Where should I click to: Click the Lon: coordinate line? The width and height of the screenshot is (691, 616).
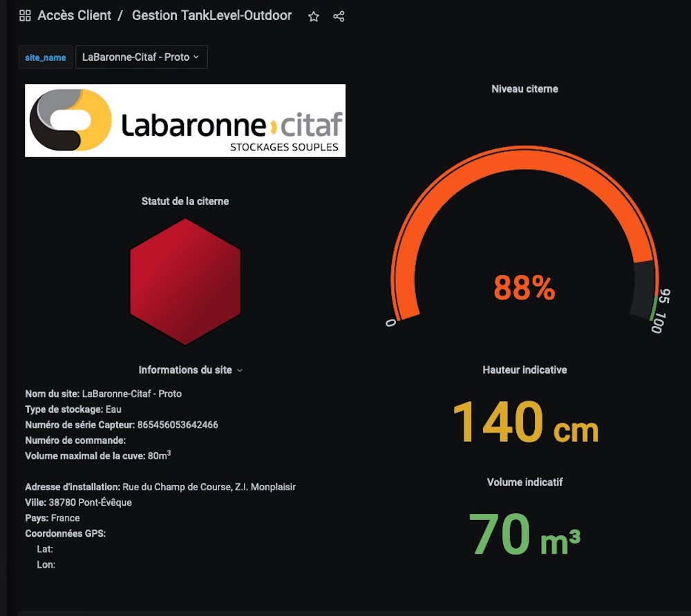coord(46,564)
